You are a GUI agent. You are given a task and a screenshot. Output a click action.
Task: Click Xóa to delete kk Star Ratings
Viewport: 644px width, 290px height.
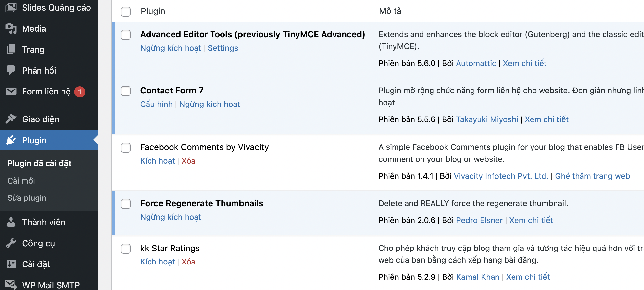click(x=188, y=262)
